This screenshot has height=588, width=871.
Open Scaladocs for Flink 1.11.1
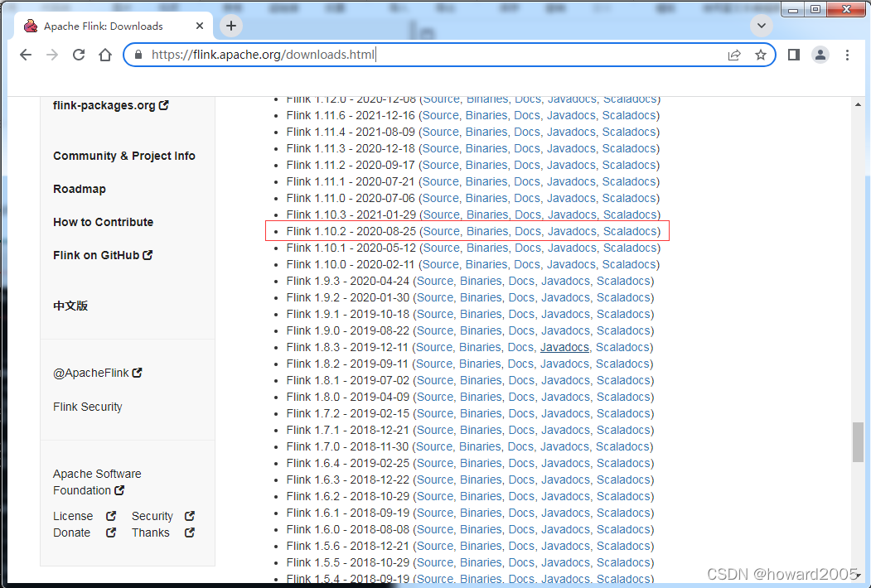629,181
